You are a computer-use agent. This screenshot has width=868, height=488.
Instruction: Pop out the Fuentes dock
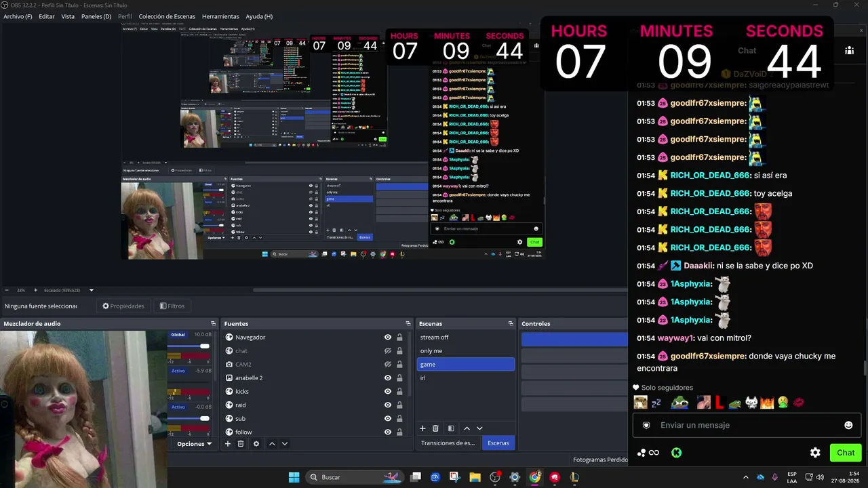coord(408,323)
